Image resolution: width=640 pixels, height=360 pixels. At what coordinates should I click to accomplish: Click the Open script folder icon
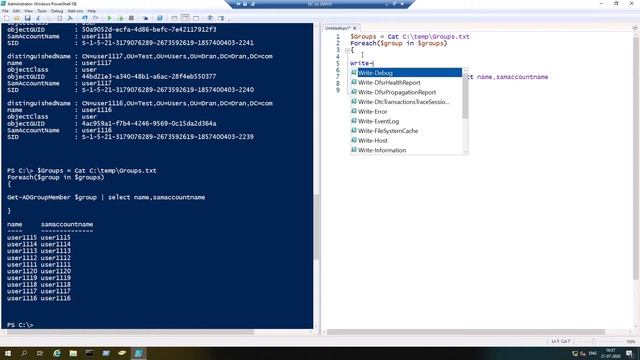[x=17, y=18]
